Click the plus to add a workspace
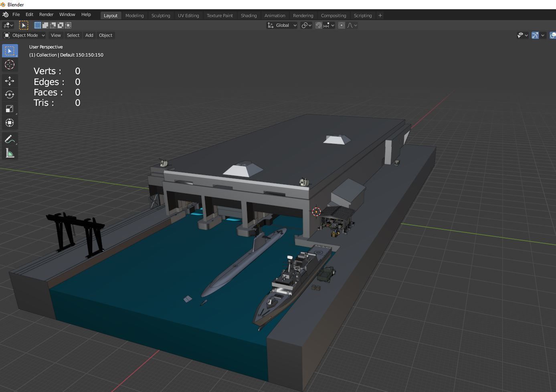 (380, 15)
